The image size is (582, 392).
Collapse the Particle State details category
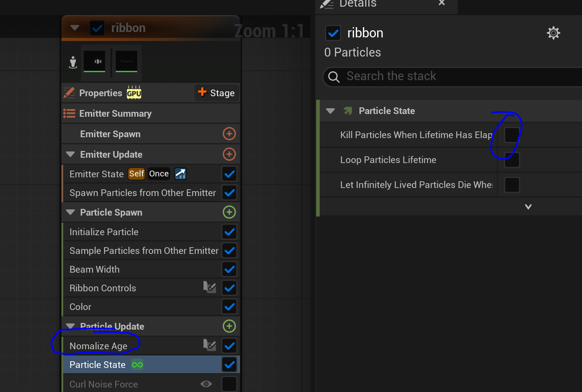(330, 111)
